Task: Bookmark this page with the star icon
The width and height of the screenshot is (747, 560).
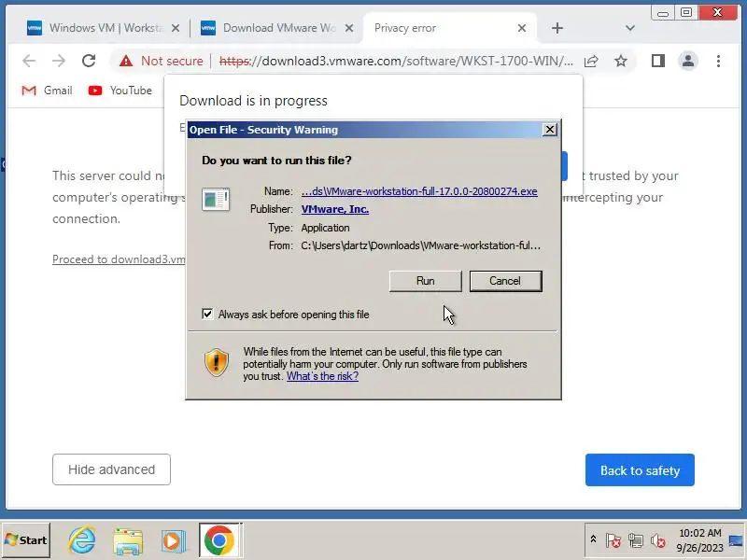Action: pos(620,61)
